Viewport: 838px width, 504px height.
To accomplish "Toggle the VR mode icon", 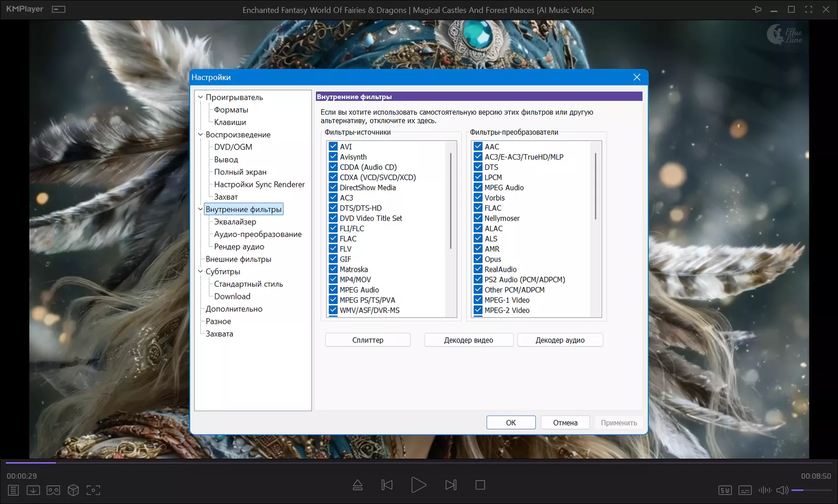I will [x=53, y=490].
